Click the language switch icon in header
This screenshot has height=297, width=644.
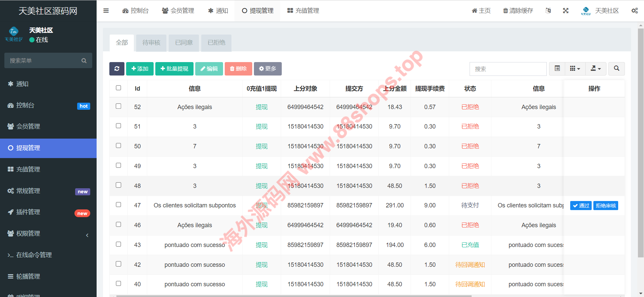tap(548, 11)
